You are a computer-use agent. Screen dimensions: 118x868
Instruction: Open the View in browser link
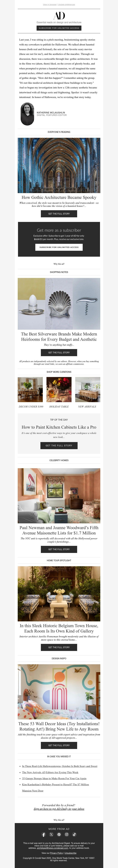click(x=50, y=5)
